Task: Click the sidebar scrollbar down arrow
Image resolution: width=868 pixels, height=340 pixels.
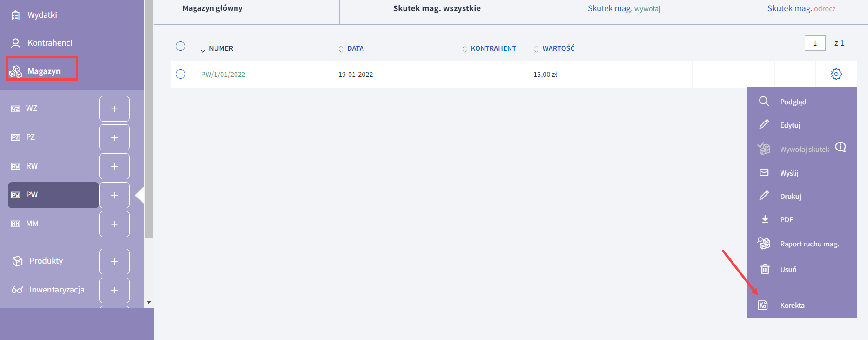Action: click(x=148, y=302)
